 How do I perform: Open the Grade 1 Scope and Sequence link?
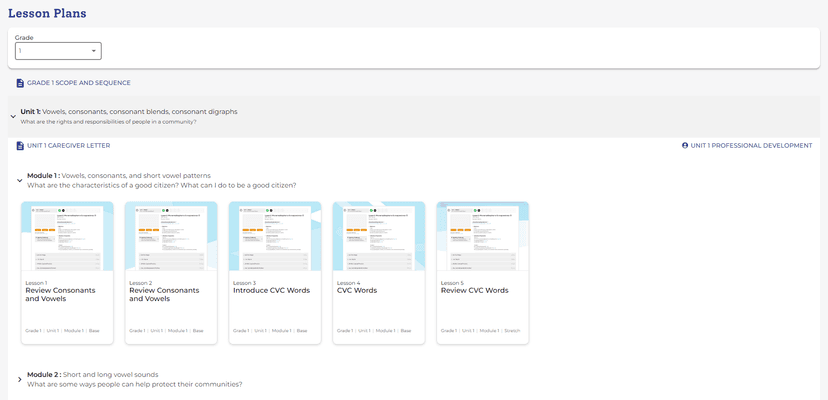(78, 83)
